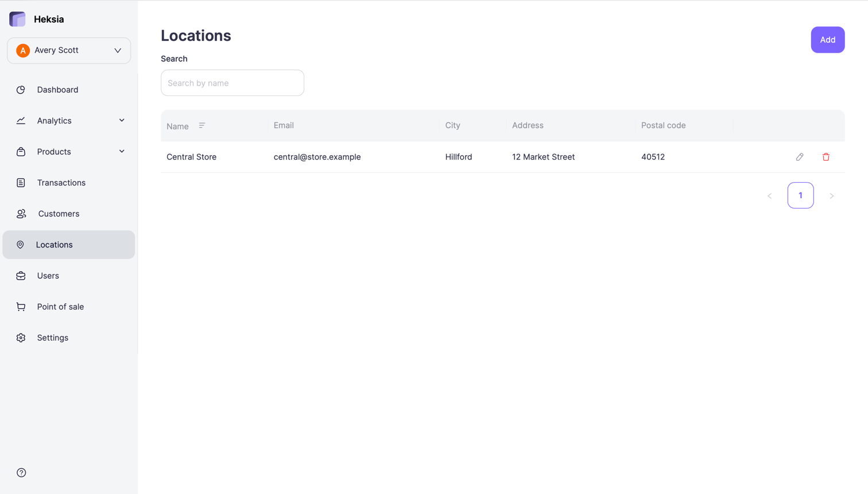Click the Point of sale cart icon
Screen dimensions: 868x494
pos(21,307)
